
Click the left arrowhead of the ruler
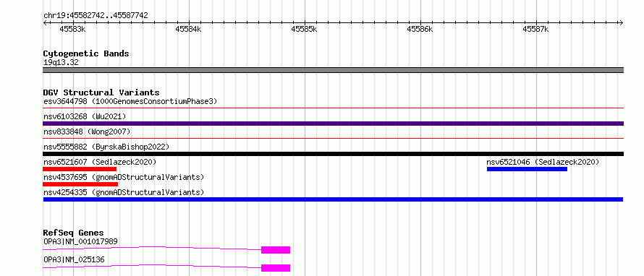(x=45, y=22)
